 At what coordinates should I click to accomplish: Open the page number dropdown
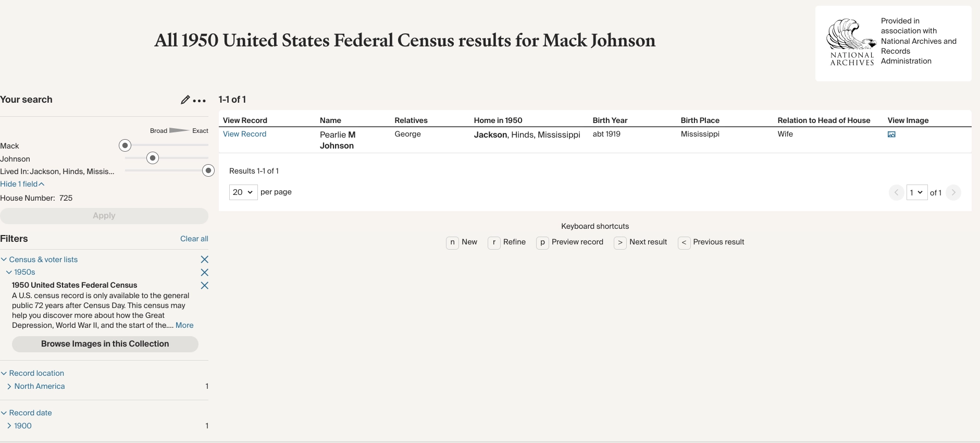tap(917, 192)
